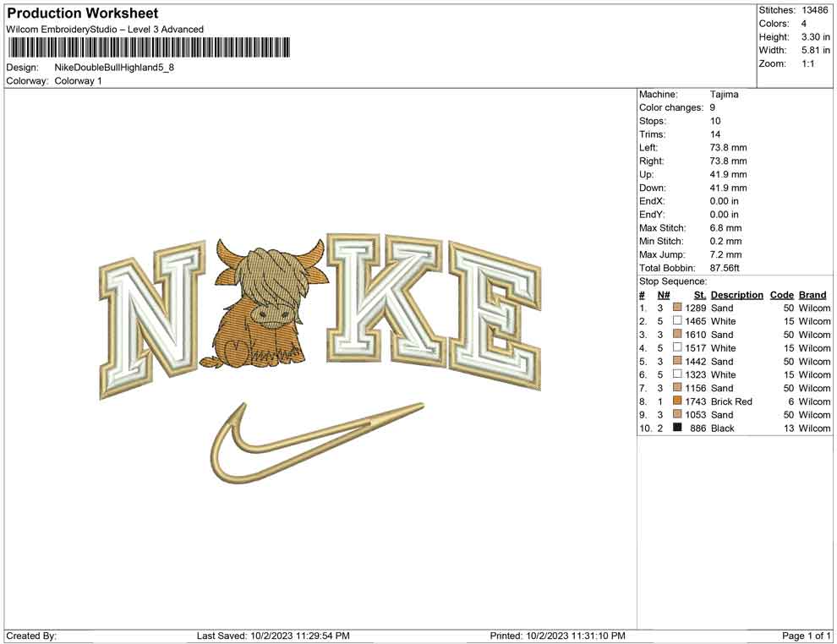Click the 'Code' column header
This screenshot has height=644, width=837.
tap(781, 294)
